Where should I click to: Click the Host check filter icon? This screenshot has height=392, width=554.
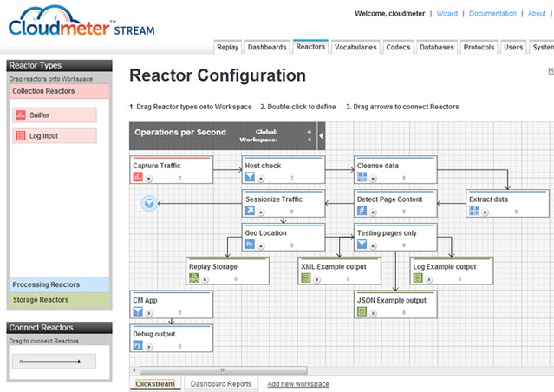pos(250,177)
